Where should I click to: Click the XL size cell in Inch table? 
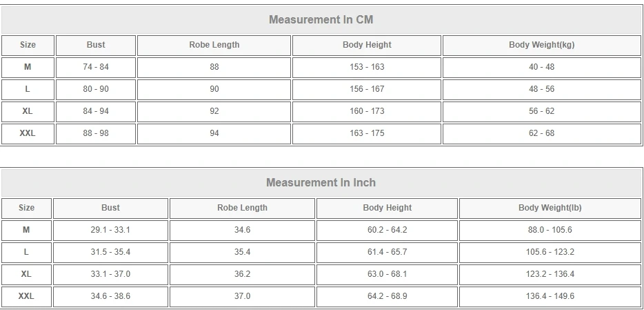pyautogui.click(x=26, y=274)
